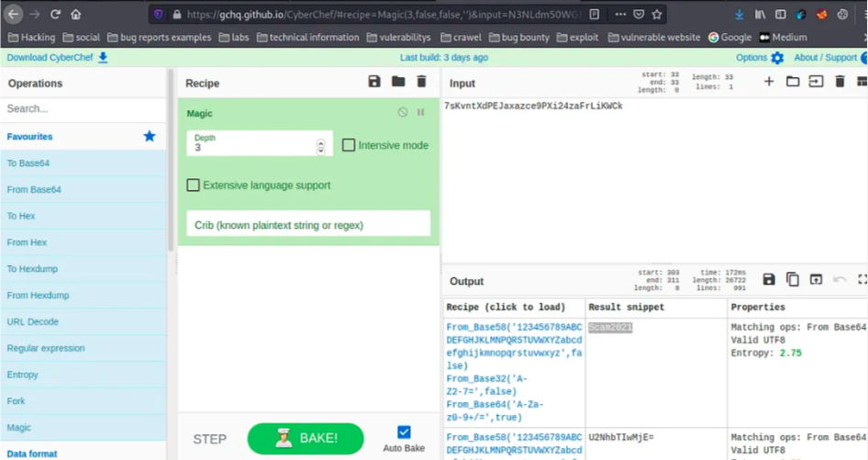Add a new input tab

pos(769,82)
